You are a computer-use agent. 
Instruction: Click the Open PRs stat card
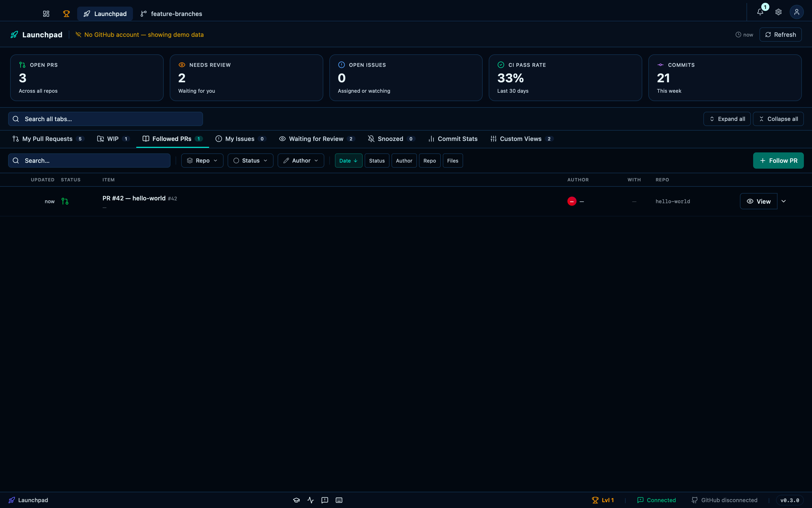point(87,78)
